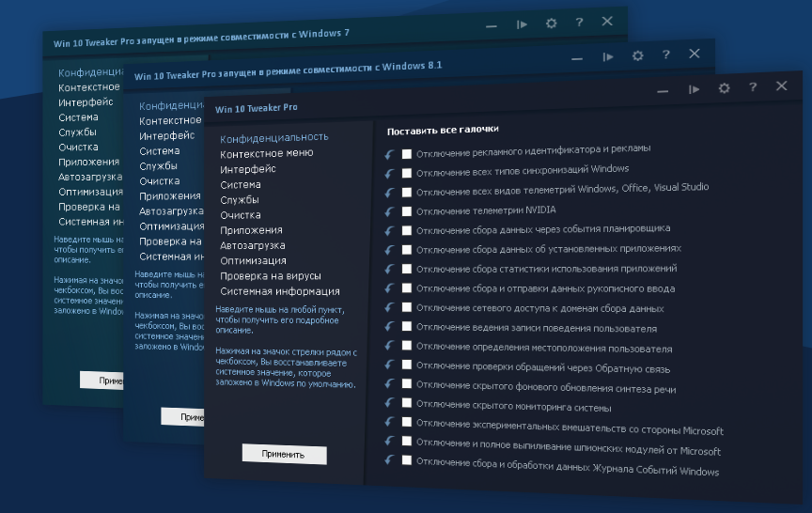Click the restore arrow for user behavior recording
This screenshot has width=812, height=513.
pyautogui.click(x=390, y=327)
